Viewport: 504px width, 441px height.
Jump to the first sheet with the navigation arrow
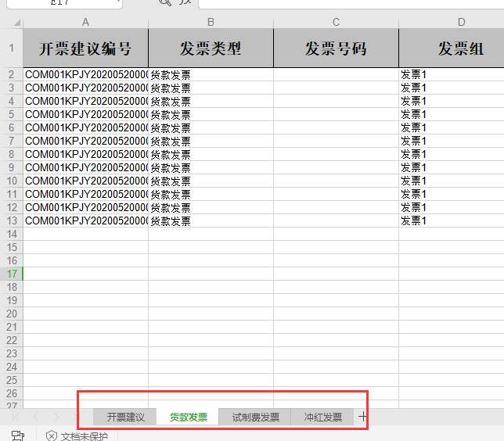[16, 417]
